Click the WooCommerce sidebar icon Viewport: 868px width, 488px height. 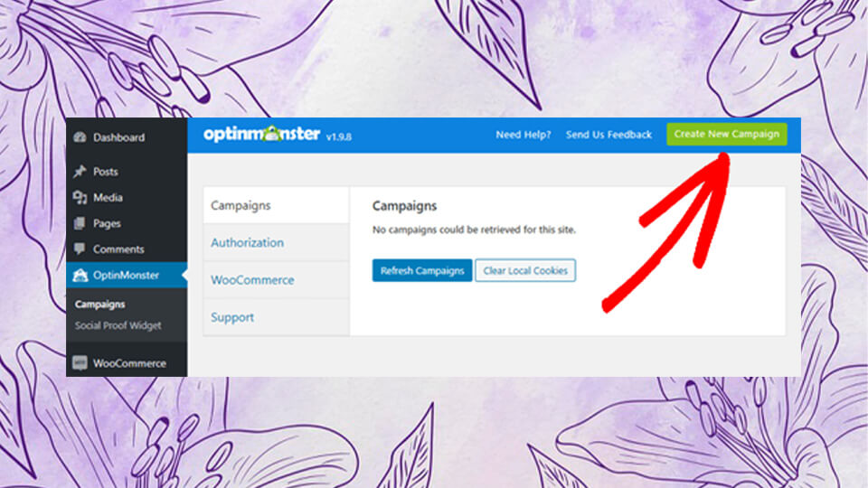(x=80, y=363)
